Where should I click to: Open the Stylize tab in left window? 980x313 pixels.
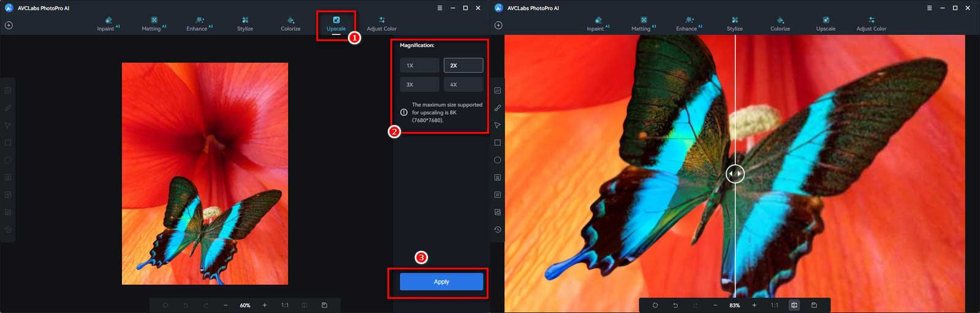click(x=245, y=24)
